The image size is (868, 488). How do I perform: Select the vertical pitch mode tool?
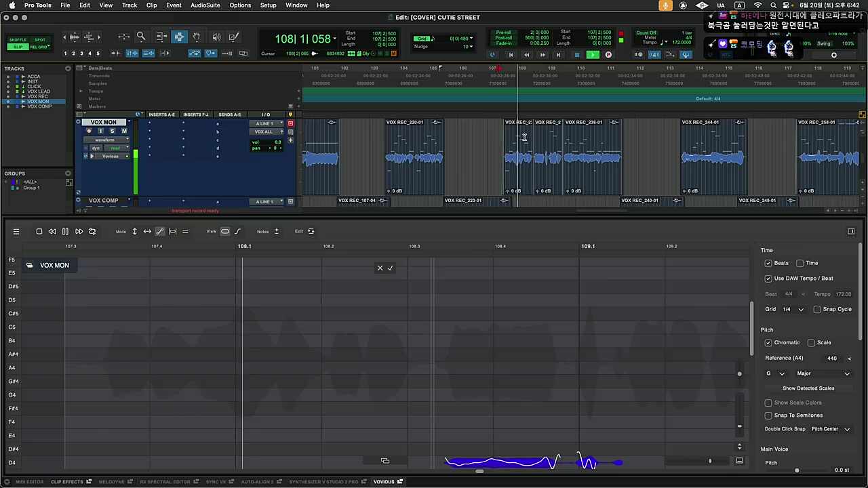pyautogui.click(x=134, y=232)
